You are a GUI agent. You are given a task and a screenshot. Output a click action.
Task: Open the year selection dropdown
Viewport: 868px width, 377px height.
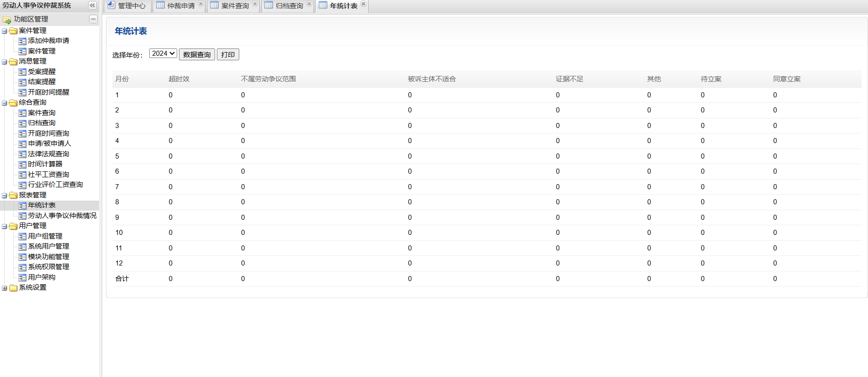(x=163, y=53)
